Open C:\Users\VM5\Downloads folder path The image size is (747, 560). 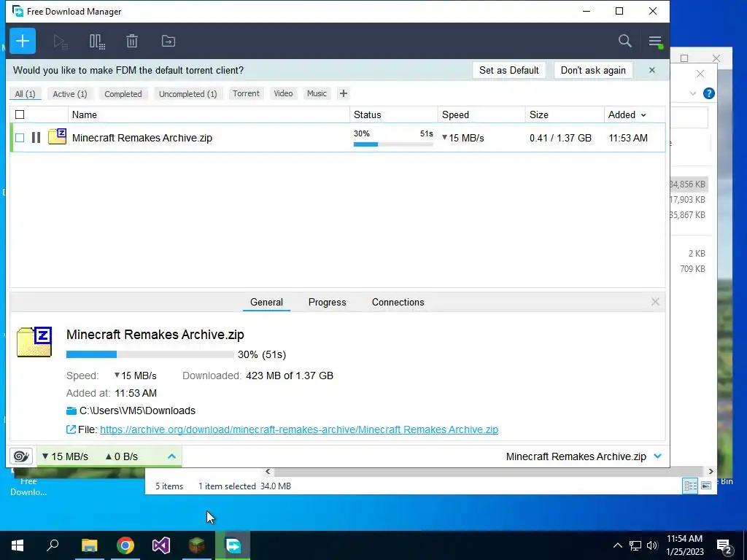137,411
